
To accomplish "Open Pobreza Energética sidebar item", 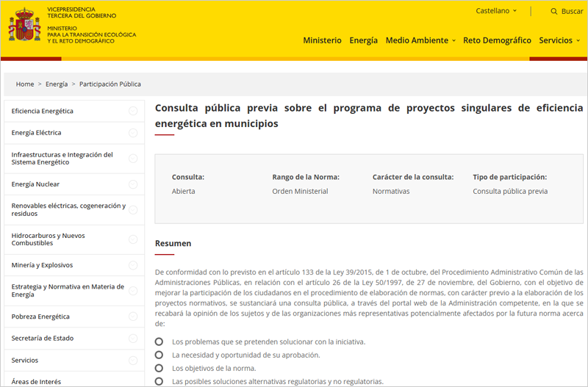I will pos(40,317).
